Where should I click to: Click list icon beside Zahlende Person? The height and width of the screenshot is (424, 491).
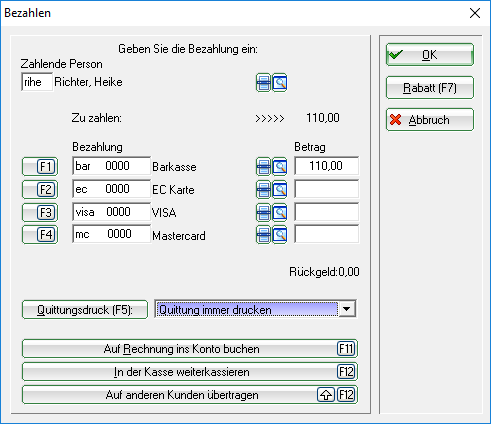tap(263, 83)
